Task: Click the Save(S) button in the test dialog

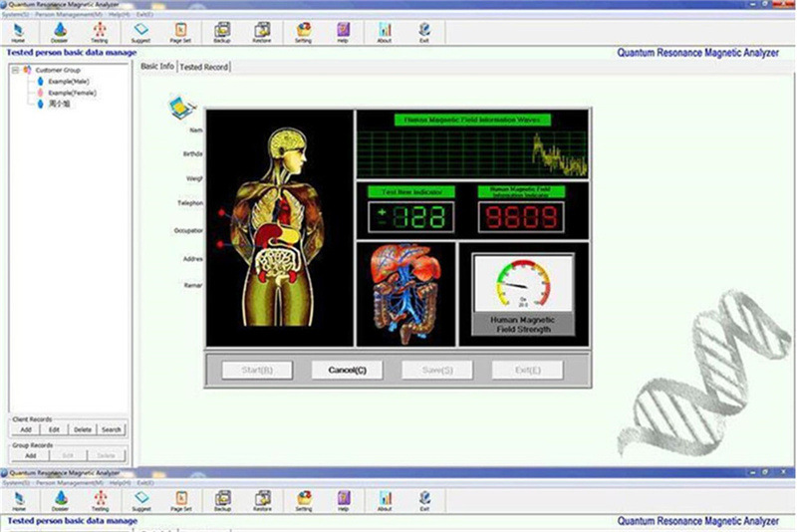Action: pos(437,370)
